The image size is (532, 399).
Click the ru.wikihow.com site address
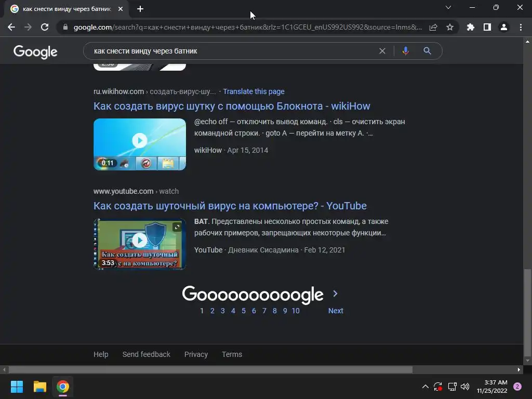[x=119, y=91]
